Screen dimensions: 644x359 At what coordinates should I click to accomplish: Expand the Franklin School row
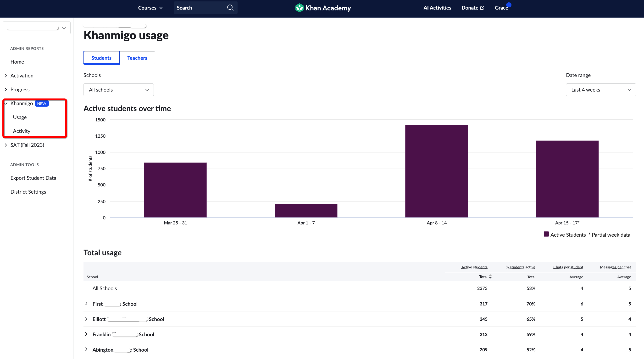87,334
